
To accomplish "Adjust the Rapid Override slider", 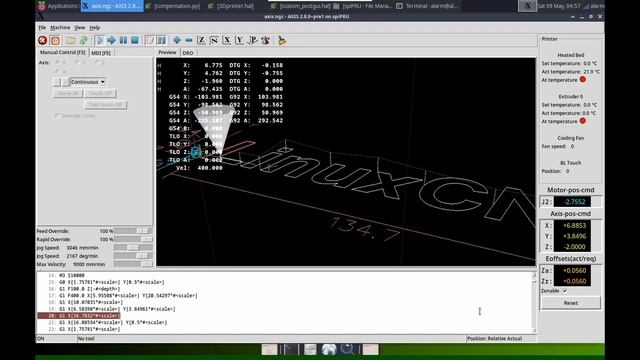I will click(x=133, y=240).
